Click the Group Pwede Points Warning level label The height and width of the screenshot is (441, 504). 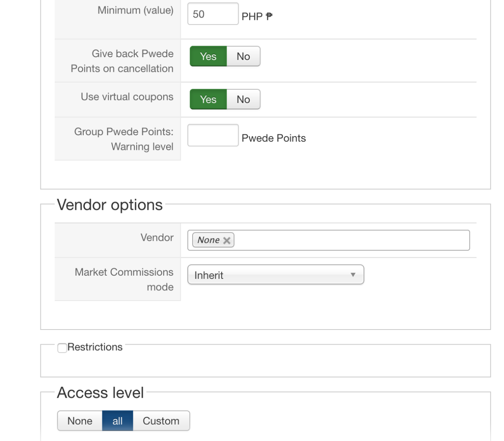pyautogui.click(x=124, y=139)
